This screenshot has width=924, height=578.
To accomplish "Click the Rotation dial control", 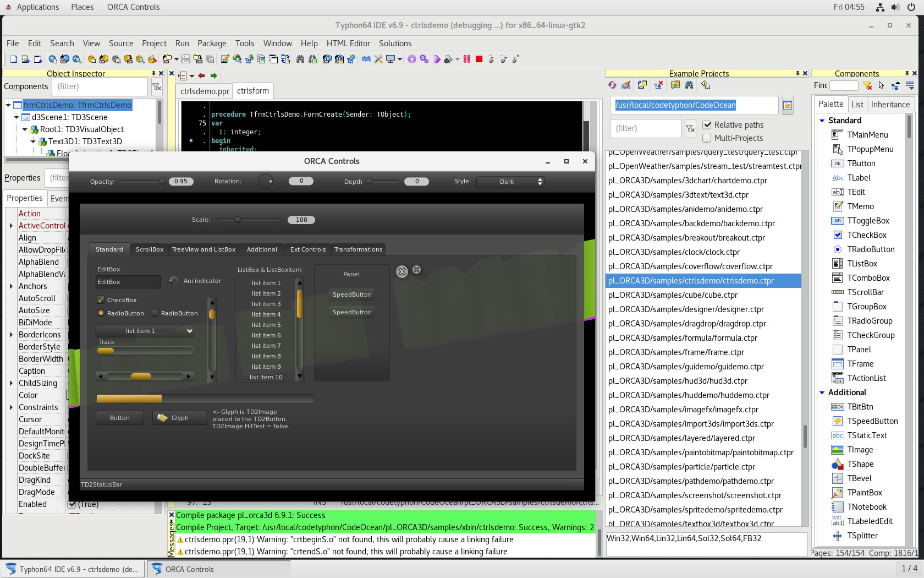I will pos(266,181).
